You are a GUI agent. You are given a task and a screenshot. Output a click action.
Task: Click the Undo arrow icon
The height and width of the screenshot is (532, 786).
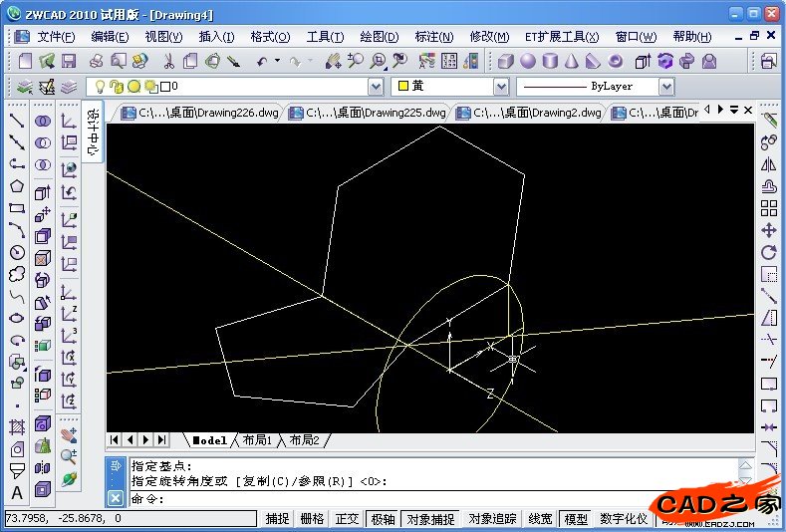[x=262, y=62]
